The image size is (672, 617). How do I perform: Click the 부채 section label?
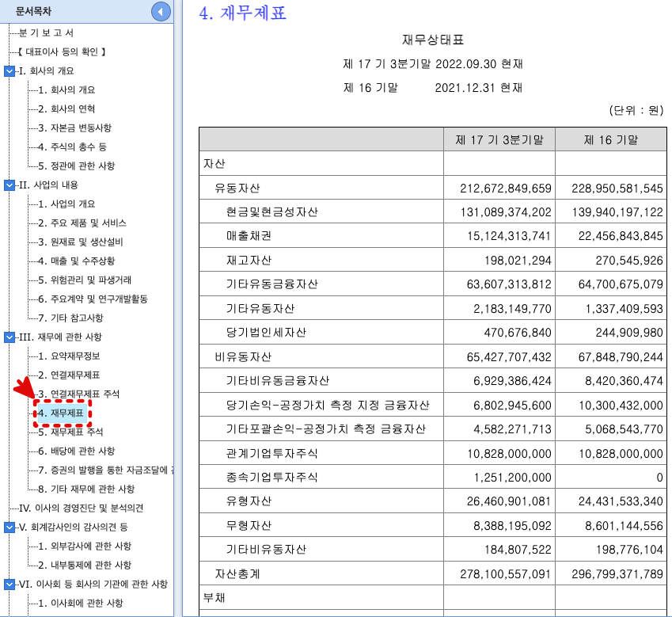pyautogui.click(x=214, y=598)
